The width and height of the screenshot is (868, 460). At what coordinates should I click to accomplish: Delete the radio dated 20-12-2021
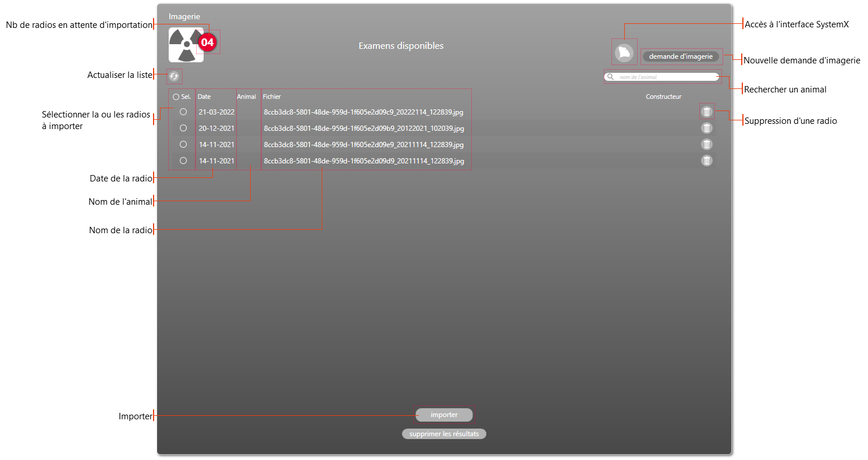click(706, 128)
